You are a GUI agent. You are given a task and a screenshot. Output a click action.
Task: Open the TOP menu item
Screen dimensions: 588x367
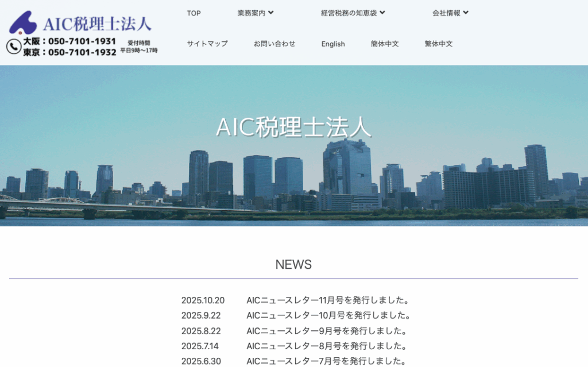194,13
